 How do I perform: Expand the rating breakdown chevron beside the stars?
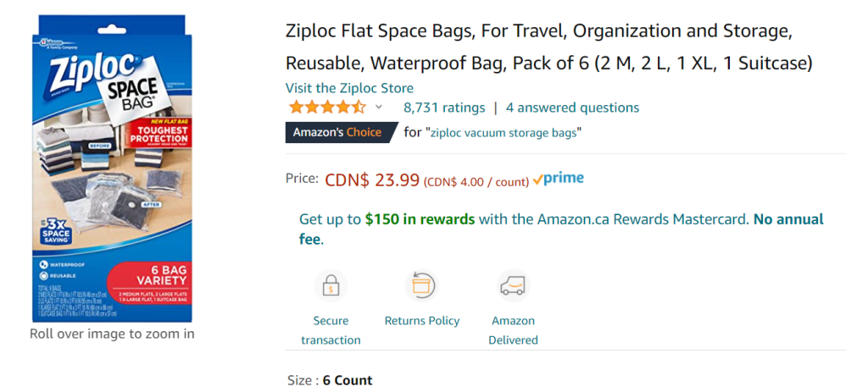click(379, 108)
